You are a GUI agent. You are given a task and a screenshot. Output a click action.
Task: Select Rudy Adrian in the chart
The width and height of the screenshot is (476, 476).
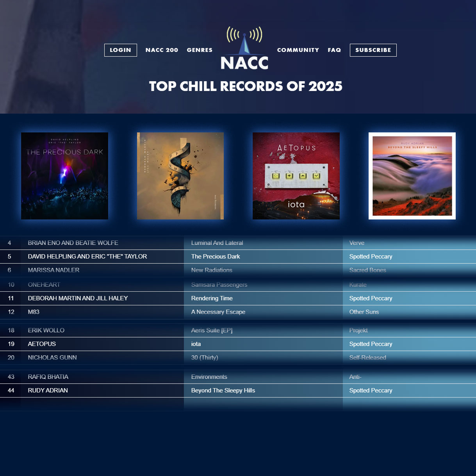[x=48, y=390]
